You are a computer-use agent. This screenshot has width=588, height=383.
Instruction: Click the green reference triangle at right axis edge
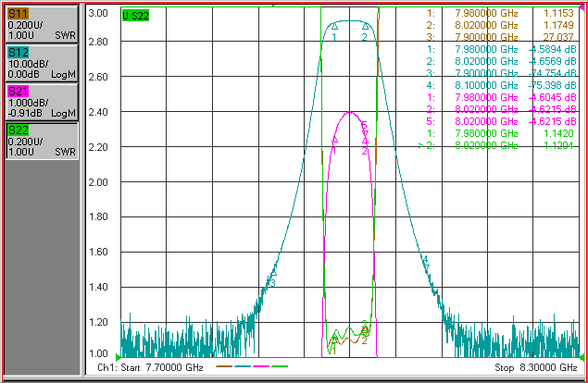point(582,357)
